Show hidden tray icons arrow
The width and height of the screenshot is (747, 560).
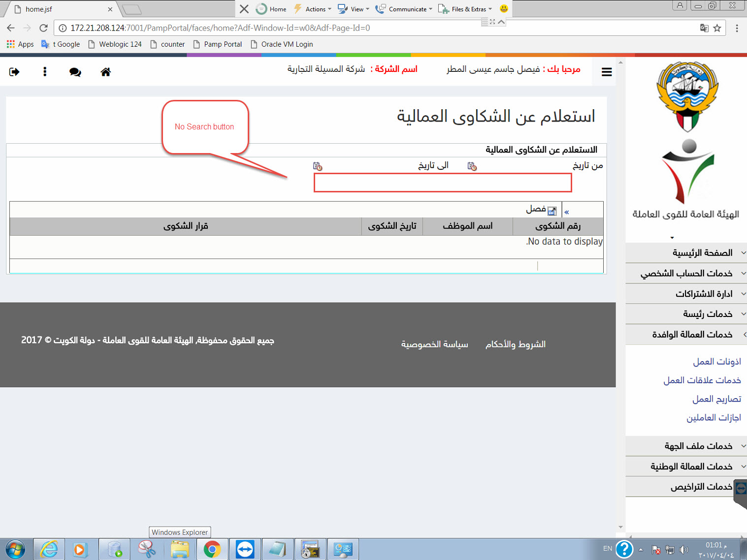click(x=641, y=550)
